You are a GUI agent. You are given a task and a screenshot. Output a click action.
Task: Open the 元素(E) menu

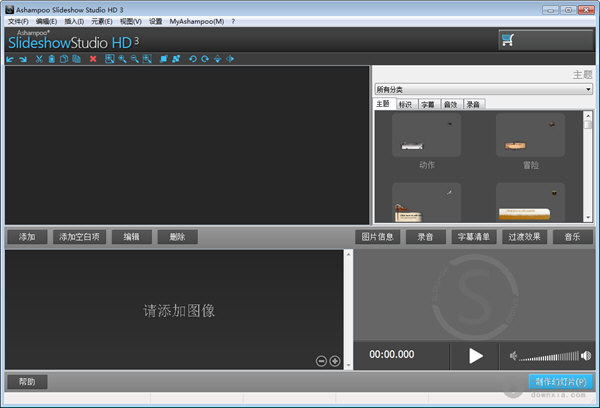[102, 21]
